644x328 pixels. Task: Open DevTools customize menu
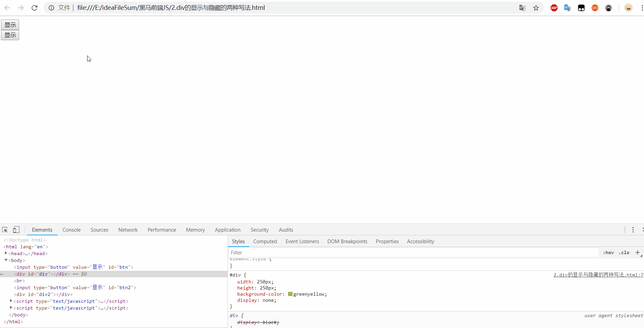[x=633, y=230]
